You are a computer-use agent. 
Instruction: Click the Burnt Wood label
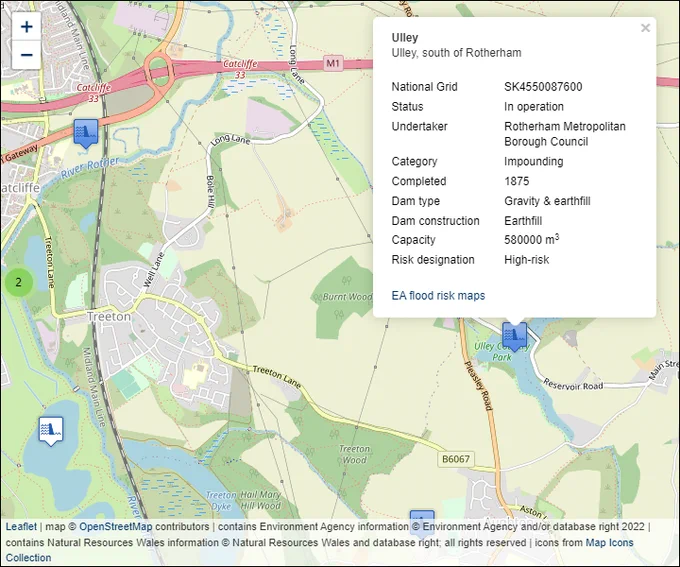347,297
